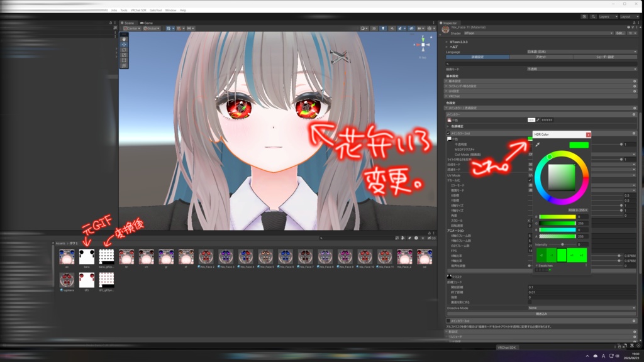Click the search by type icon in Project panel

(403, 238)
